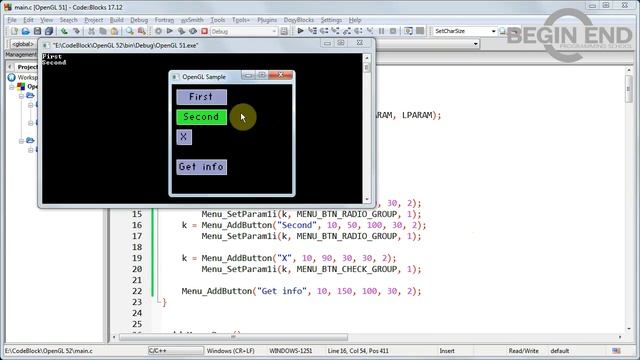Click the Get info button
The width and height of the screenshot is (640, 360).
click(202, 167)
